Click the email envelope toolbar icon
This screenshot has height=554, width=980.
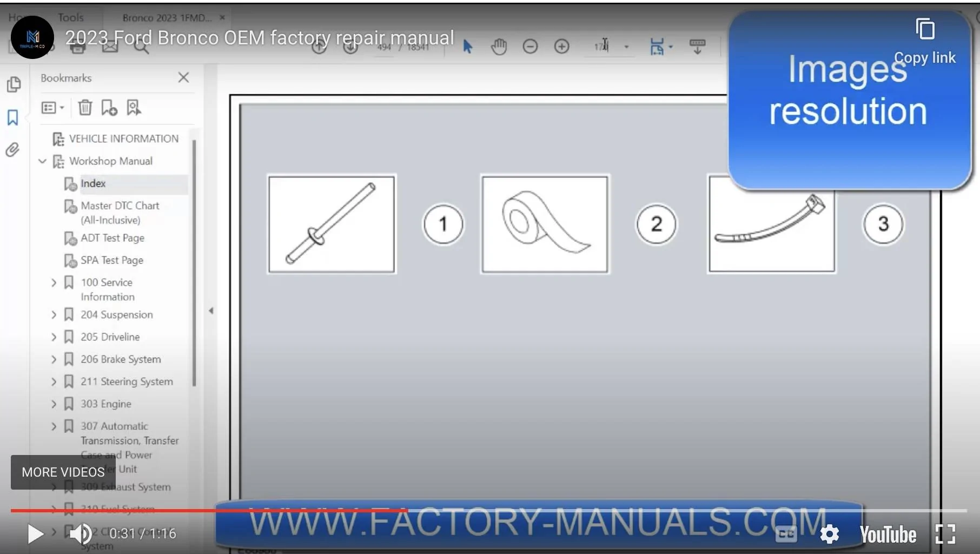pos(110,48)
